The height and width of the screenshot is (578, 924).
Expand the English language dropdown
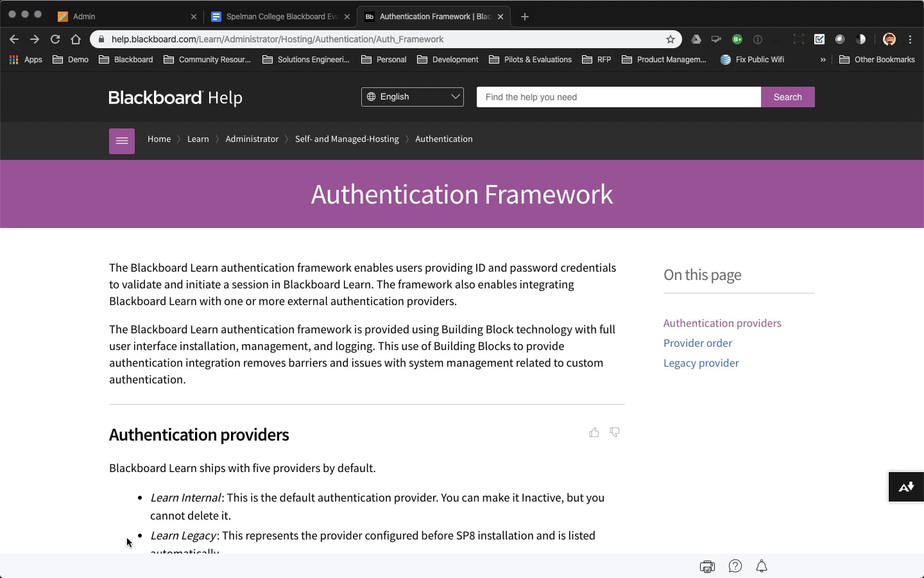pyautogui.click(x=413, y=97)
